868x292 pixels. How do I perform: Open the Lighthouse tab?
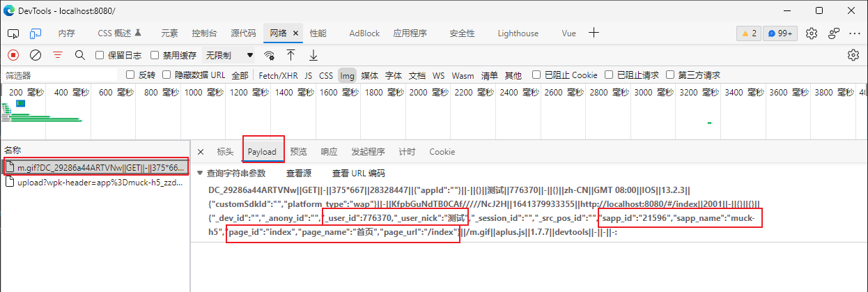point(518,33)
